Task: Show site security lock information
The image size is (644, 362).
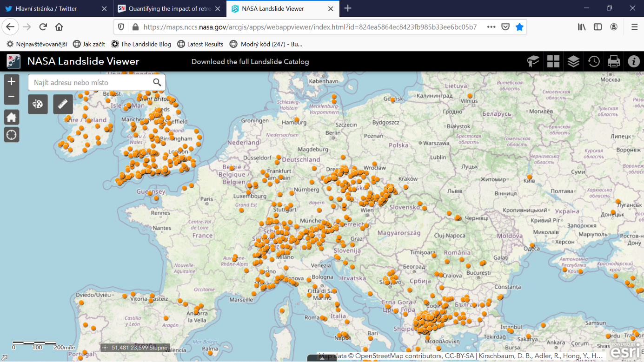Action: [x=135, y=27]
